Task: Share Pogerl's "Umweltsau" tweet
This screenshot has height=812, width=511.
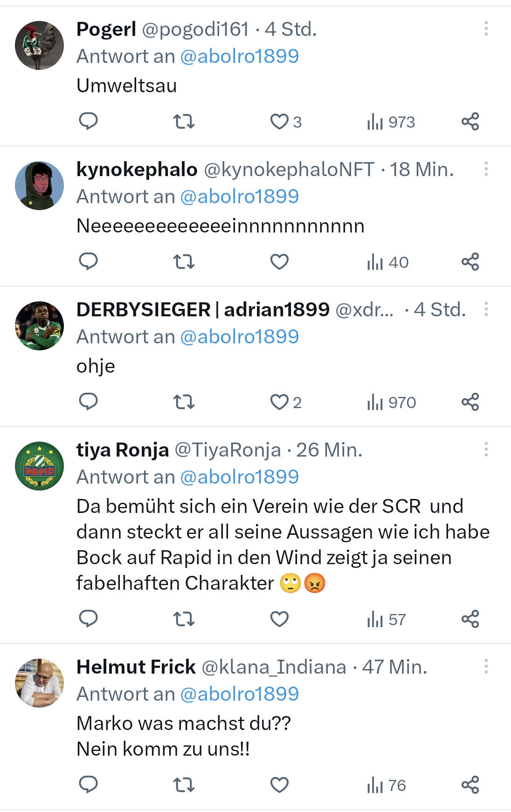Action: [470, 122]
